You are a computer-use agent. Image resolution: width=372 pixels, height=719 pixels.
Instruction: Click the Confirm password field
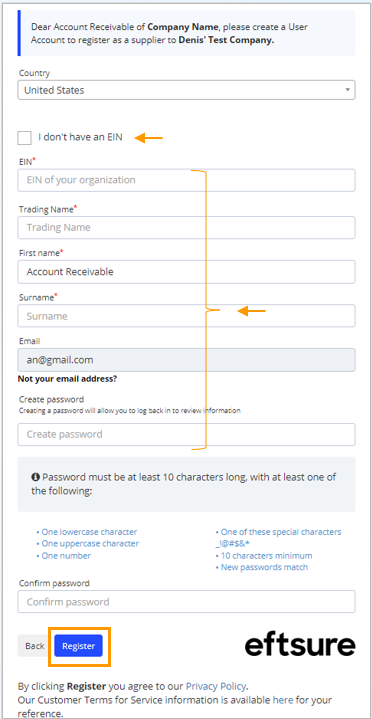(x=186, y=602)
